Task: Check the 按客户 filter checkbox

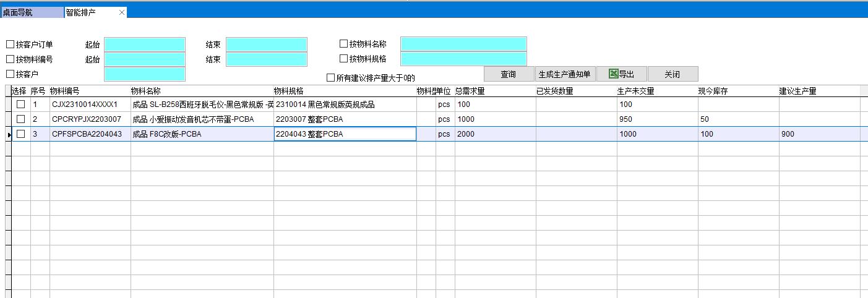Action: [10, 74]
